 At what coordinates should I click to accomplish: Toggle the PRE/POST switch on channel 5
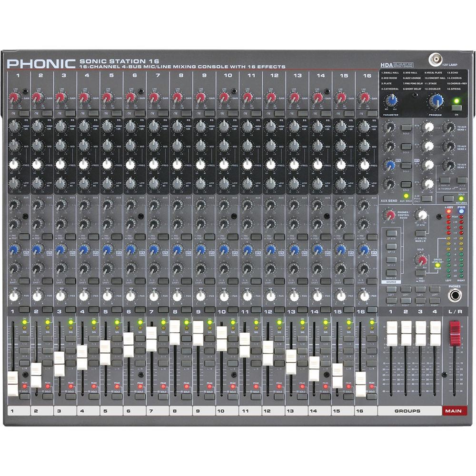(x=117, y=236)
